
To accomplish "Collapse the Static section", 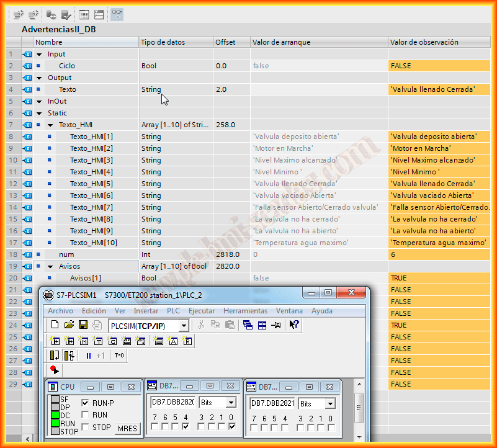I will coord(39,113).
